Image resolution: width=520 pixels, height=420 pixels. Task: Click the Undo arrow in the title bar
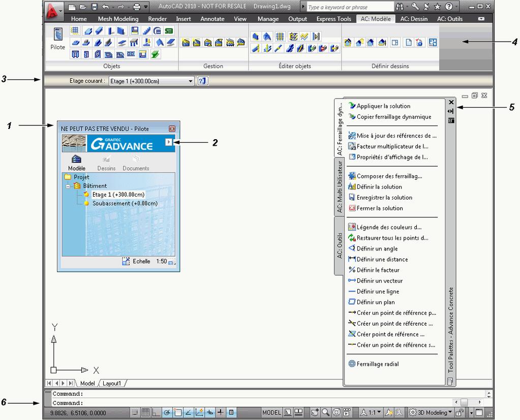coord(105,7)
